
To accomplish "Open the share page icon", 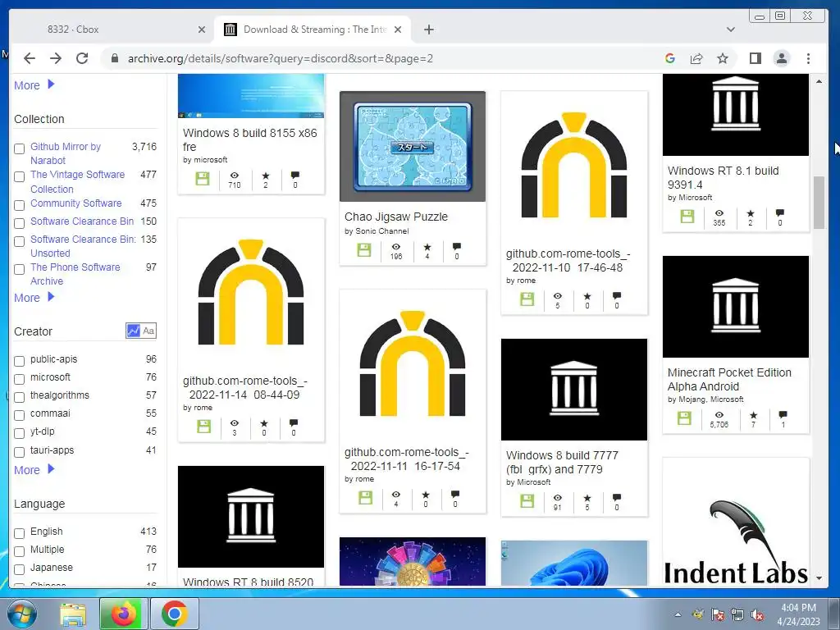I will (696, 58).
